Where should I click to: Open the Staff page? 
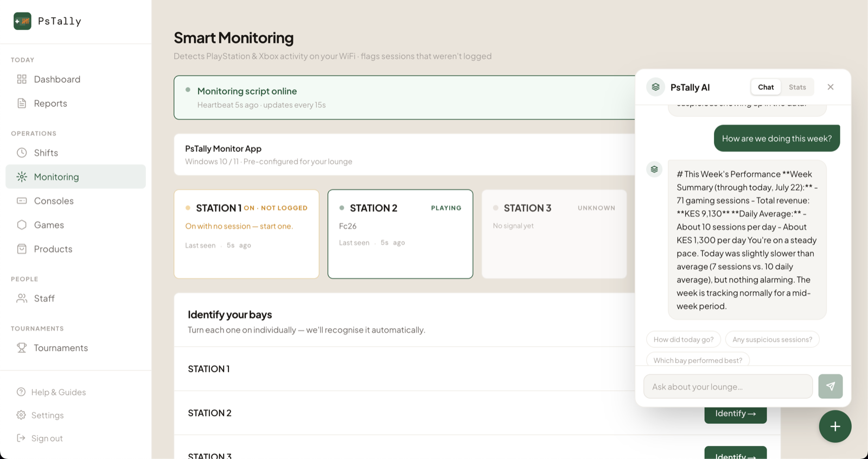[x=75, y=298]
